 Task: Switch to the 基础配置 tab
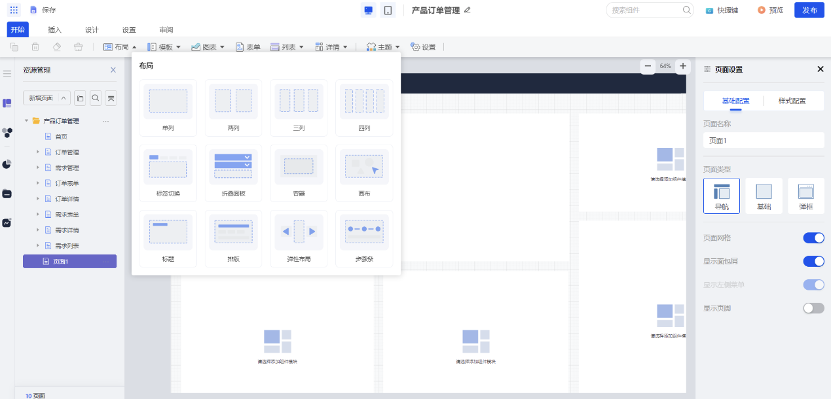(x=735, y=101)
